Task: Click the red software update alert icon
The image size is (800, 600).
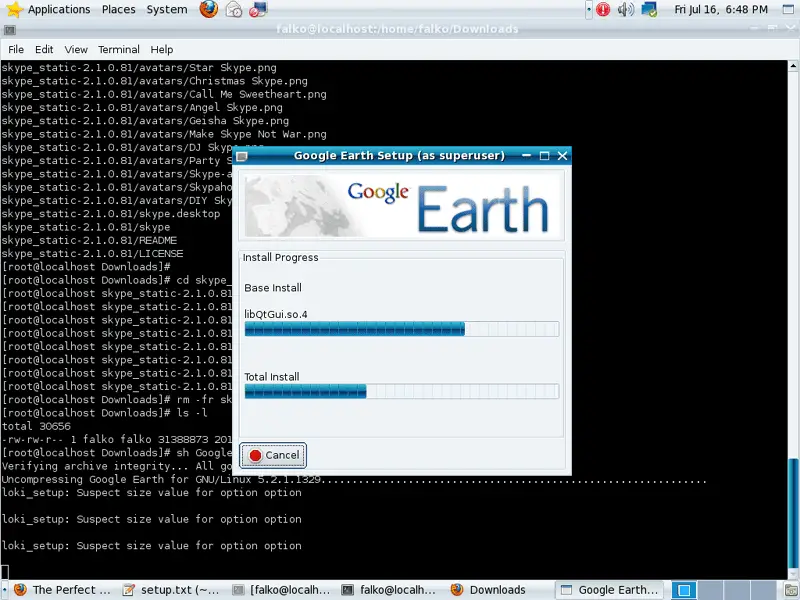Action: (603, 9)
